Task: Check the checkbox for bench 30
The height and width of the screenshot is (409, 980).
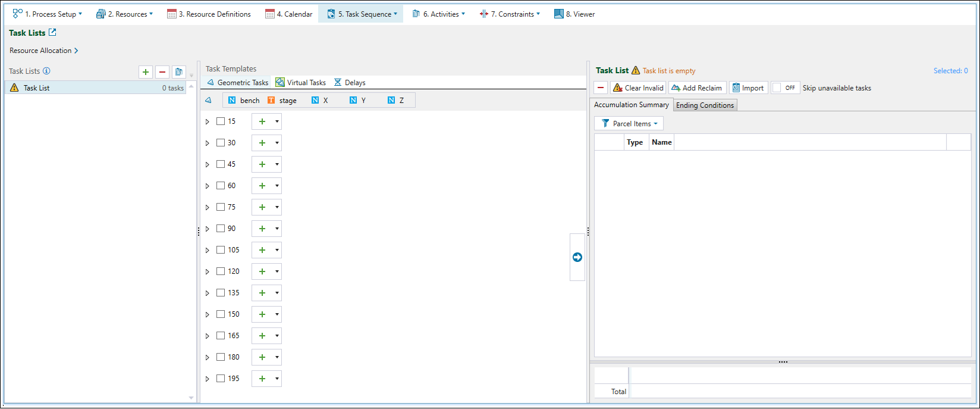Action: (221, 143)
